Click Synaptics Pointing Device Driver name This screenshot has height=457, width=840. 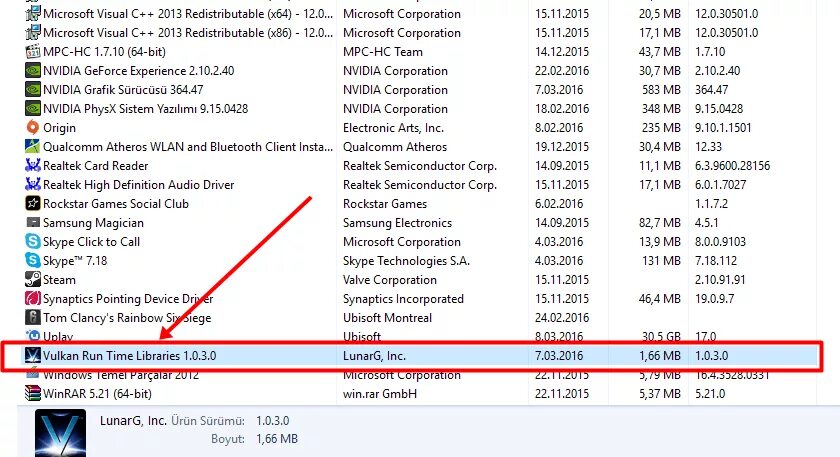point(128,299)
